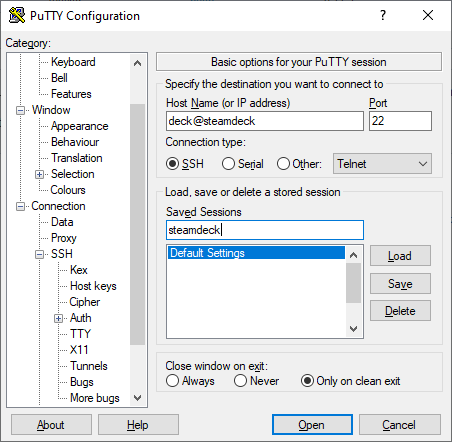452x442 pixels.
Task: Collapse the SSH tree node
Action: click(39, 254)
